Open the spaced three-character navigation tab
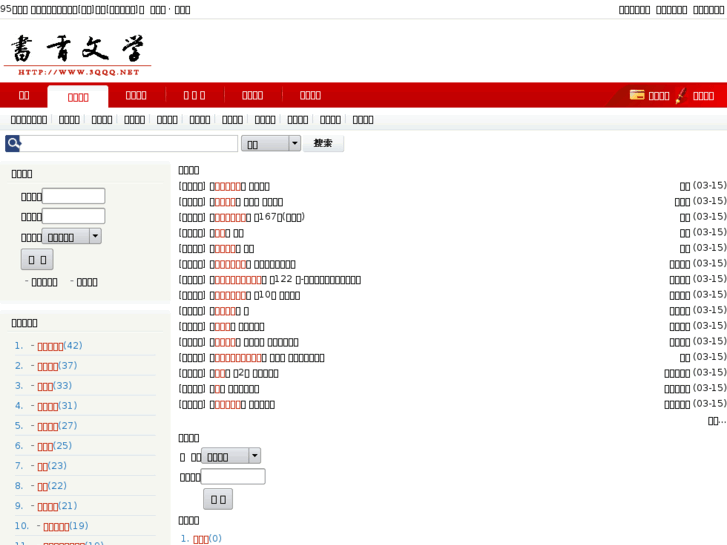Image resolution: width=727 pixels, height=545 pixels. 194,96
